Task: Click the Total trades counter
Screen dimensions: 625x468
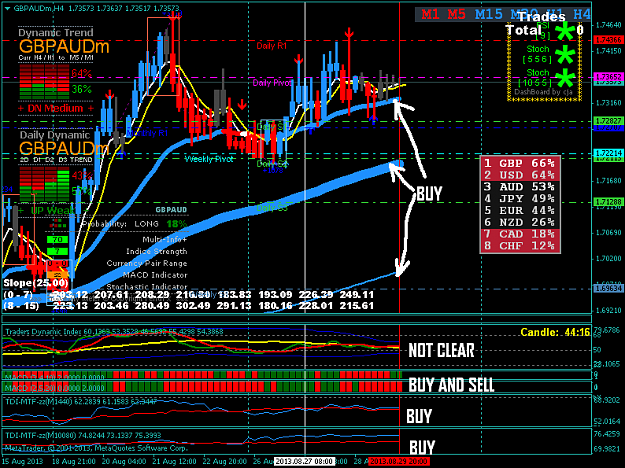Action: tap(544, 30)
